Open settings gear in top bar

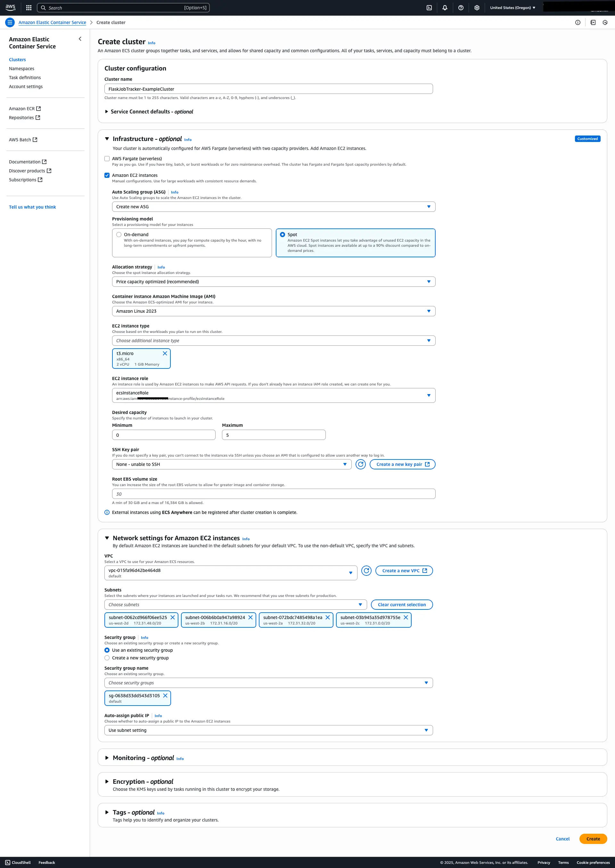(x=477, y=8)
